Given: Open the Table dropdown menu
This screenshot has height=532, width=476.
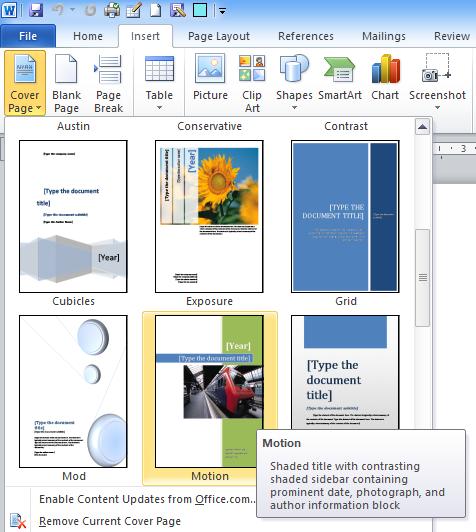Looking at the screenshot, I should click(x=159, y=83).
